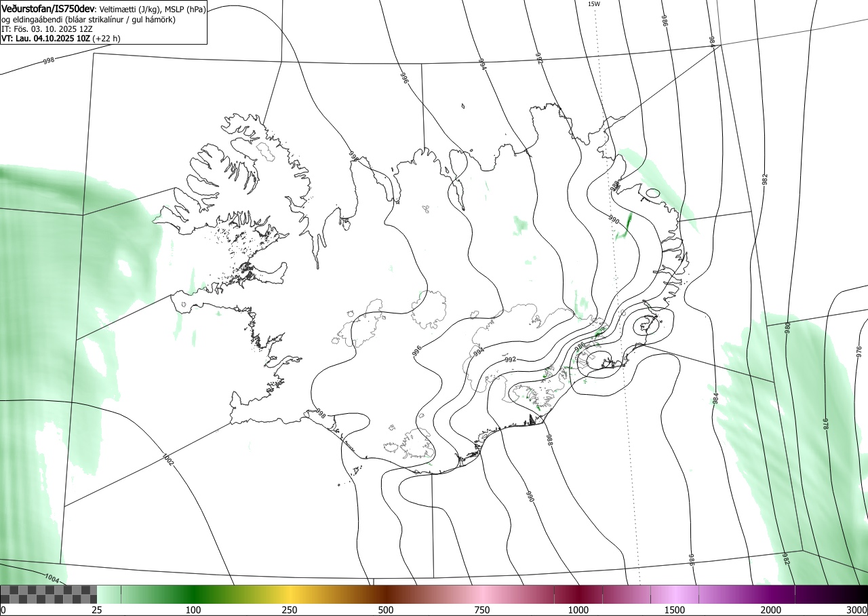This screenshot has width=868, height=616.
Task: Click the 'IT: Fös. 03. 10. 2025 12Z' line
Action: [x=47, y=29]
